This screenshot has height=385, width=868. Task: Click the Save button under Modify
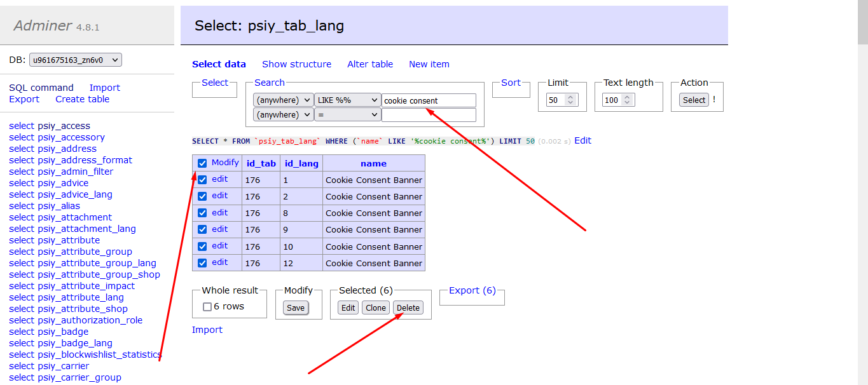coord(296,308)
